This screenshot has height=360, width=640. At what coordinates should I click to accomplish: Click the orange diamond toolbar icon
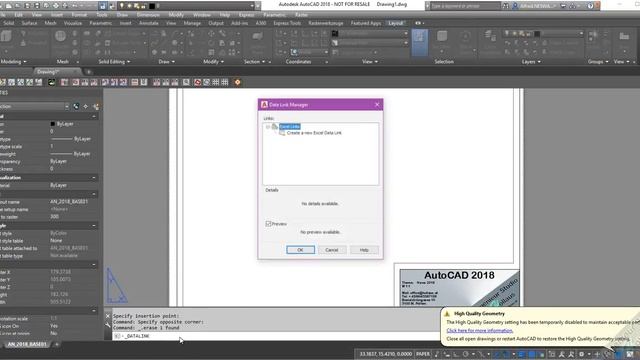pos(238,82)
